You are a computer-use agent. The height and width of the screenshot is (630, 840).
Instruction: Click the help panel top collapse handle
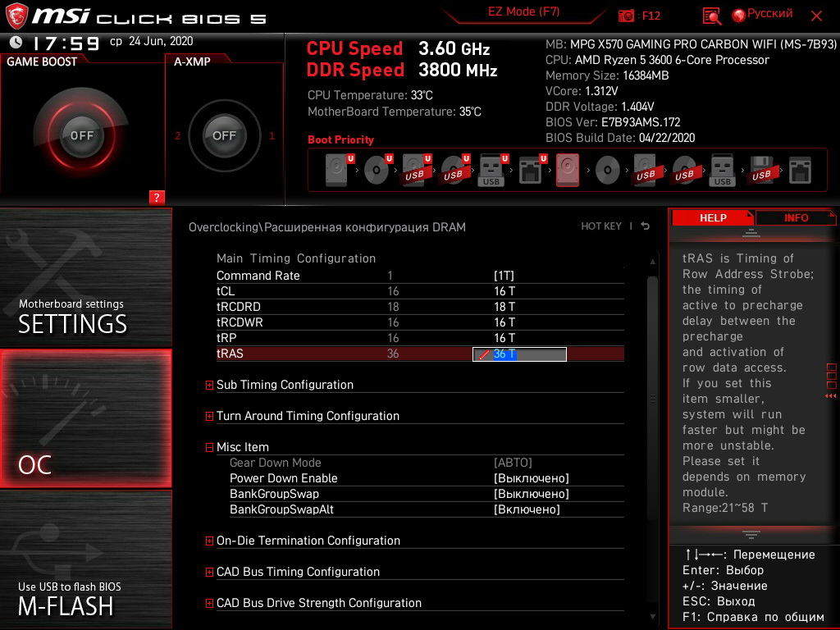751,232
